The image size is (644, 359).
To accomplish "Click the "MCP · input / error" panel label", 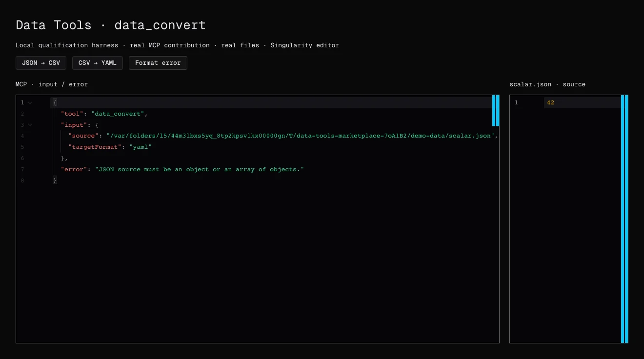I will point(52,84).
